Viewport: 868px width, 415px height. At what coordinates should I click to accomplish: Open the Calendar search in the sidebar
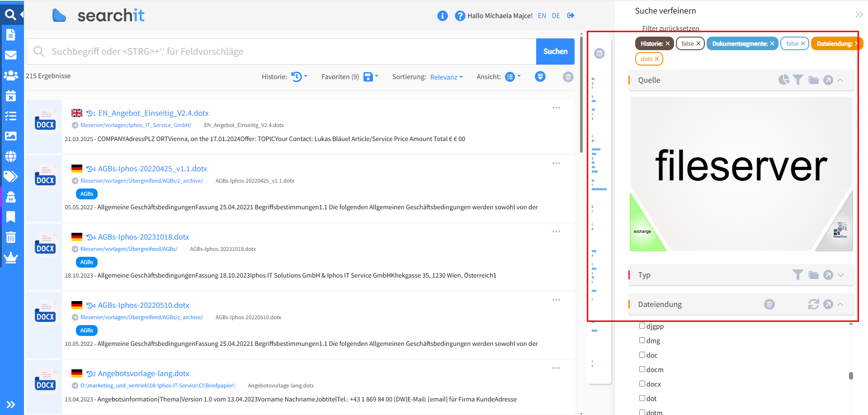[x=11, y=95]
